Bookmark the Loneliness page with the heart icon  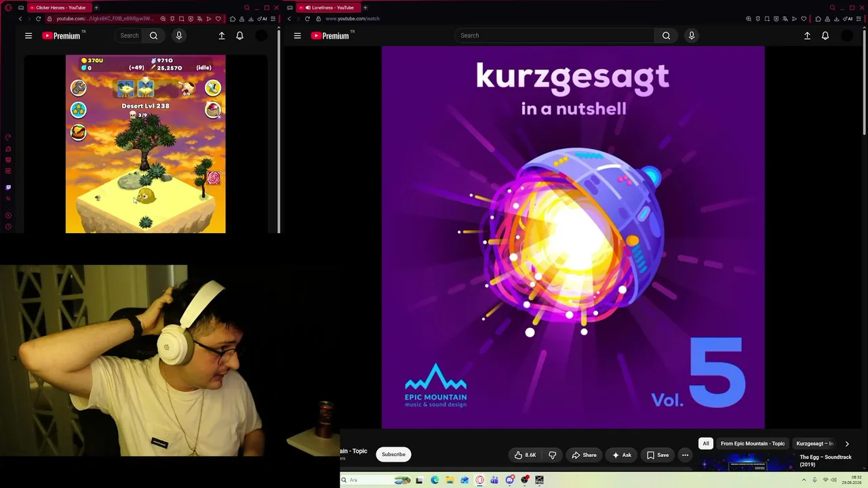pyautogui.click(x=804, y=19)
